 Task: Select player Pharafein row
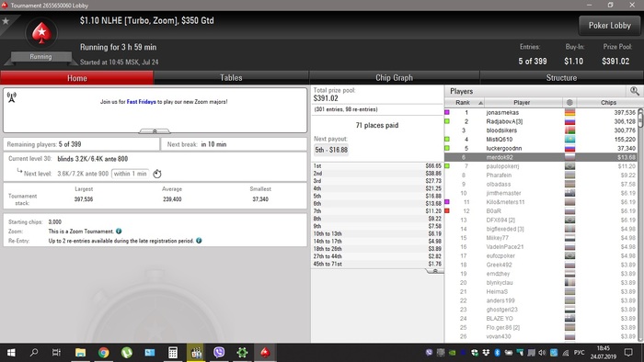tap(541, 175)
